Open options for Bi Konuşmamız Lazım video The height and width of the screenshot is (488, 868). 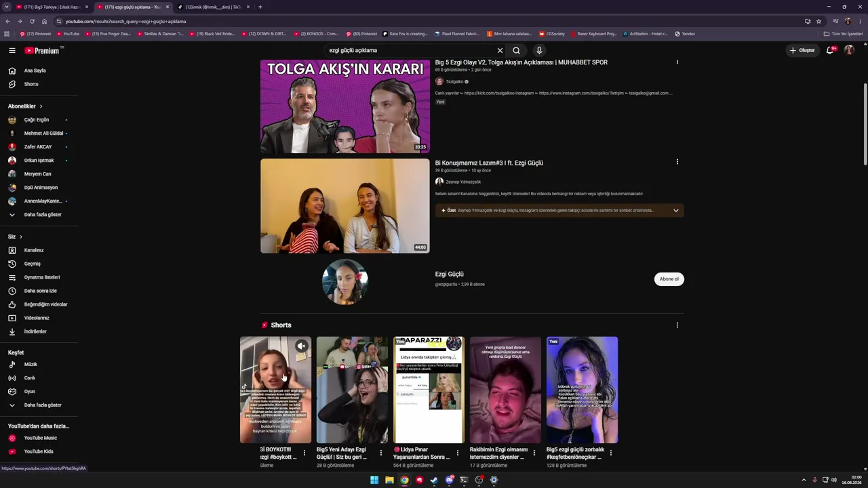(677, 162)
